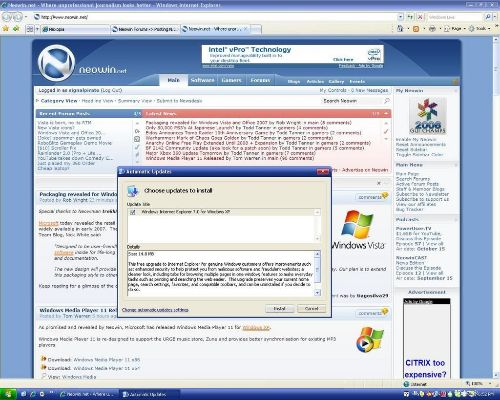500x400 pixels.
Task: Click the Search Neowin input field
Action: point(352,101)
